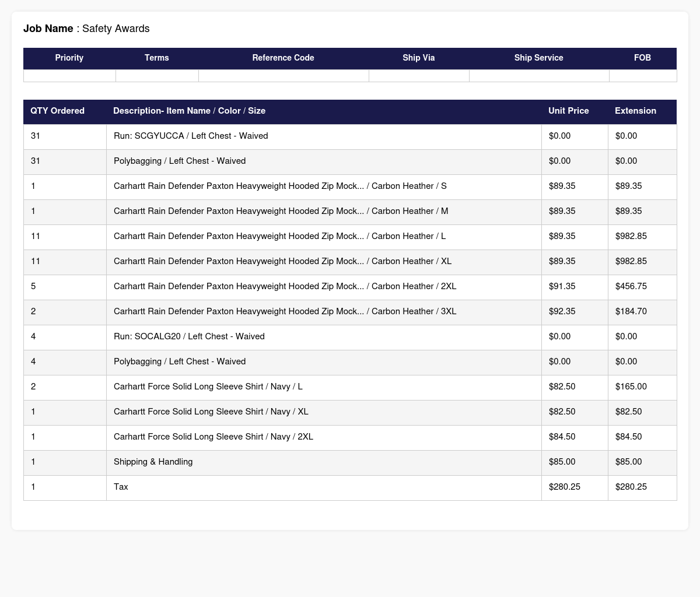This screenshot has width=700, height=597.
Task: Select the Run: SOCALG20 Left Chest row
Action: [x=350, y=337]
